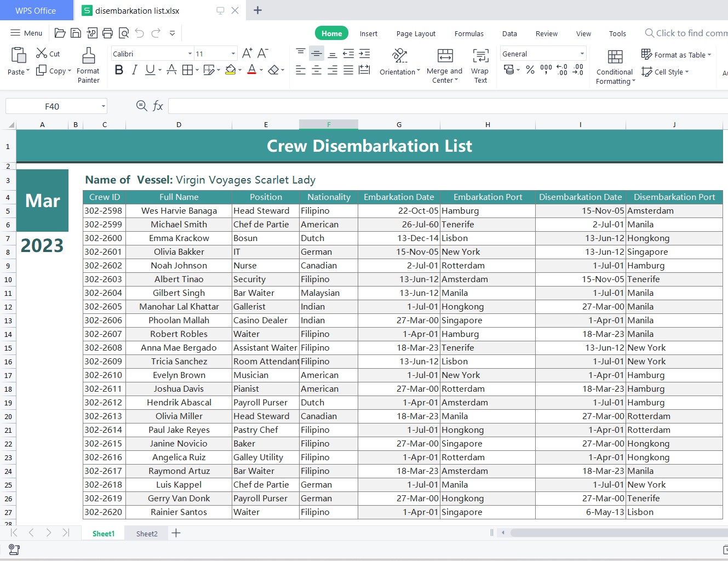728x561 pixels.
Task: Open the Conditional Formatting dropdown
Action: pyautogui.click(x=615, y=66)
